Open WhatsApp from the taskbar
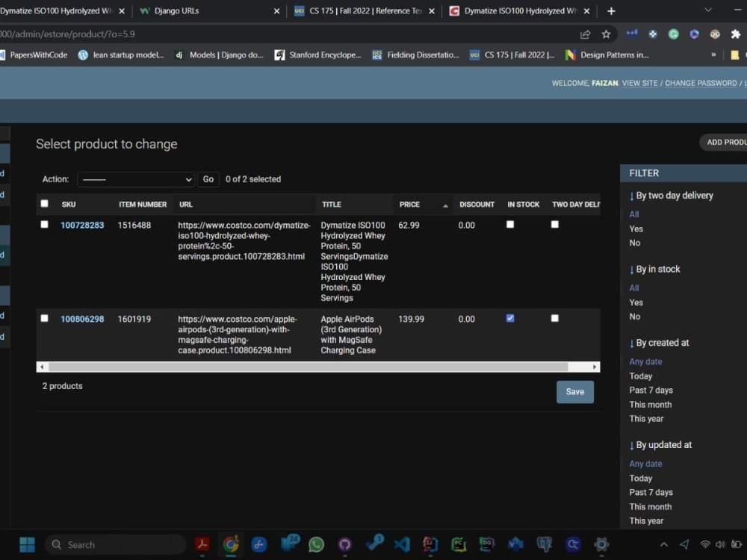This screenshot has width=747, height=560. [316, 544]
